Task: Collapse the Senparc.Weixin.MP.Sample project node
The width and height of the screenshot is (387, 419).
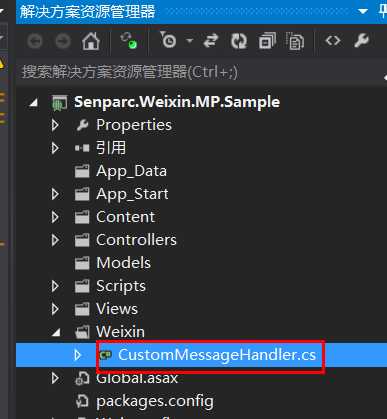Action: pos(33,102)
